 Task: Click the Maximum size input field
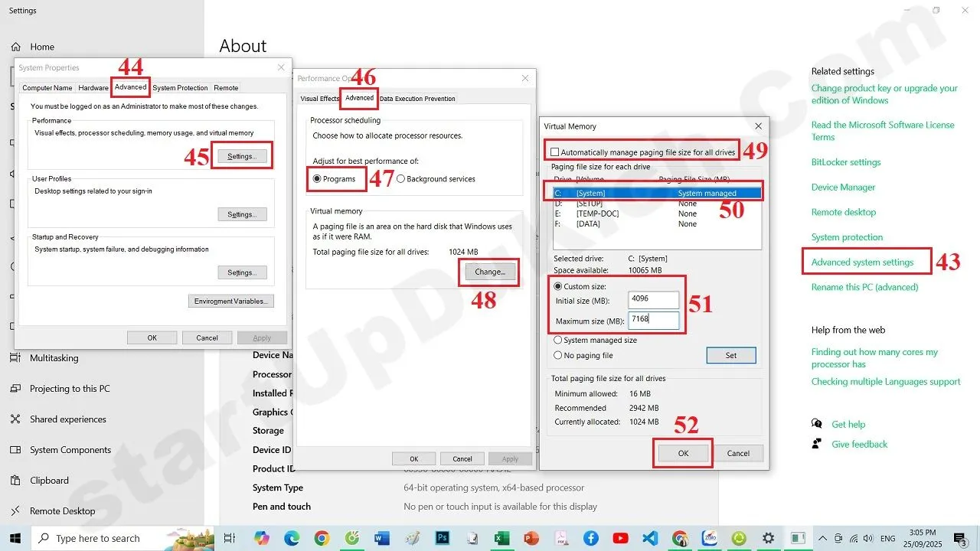(653, 320)
